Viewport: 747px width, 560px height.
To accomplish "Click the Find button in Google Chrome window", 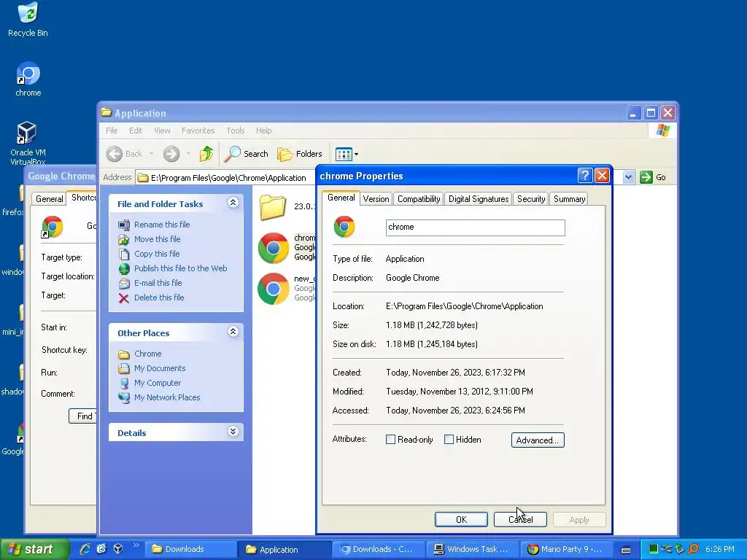I will [83, 416].
